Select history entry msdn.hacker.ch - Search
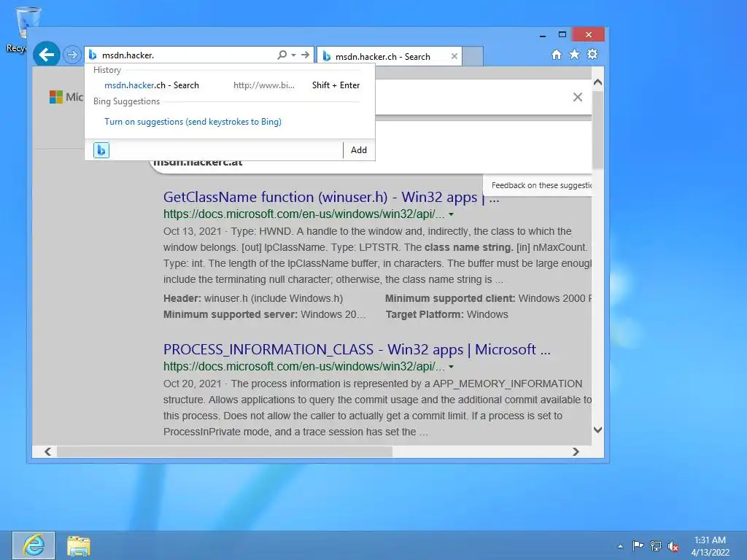This screenshot has width=747, height=560. tap(152, 85)
